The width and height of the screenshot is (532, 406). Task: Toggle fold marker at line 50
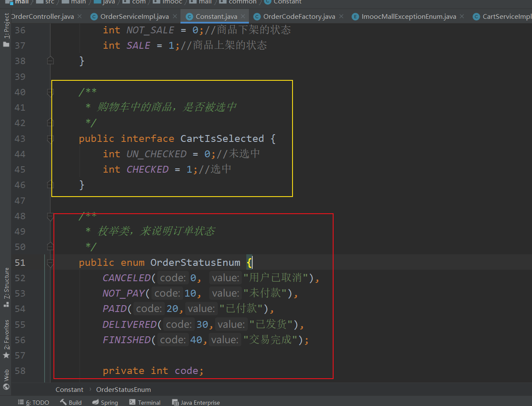50,247
